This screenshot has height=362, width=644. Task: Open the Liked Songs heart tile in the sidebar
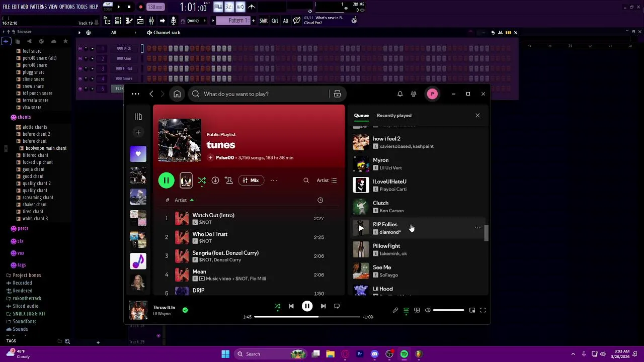[138, 154]
